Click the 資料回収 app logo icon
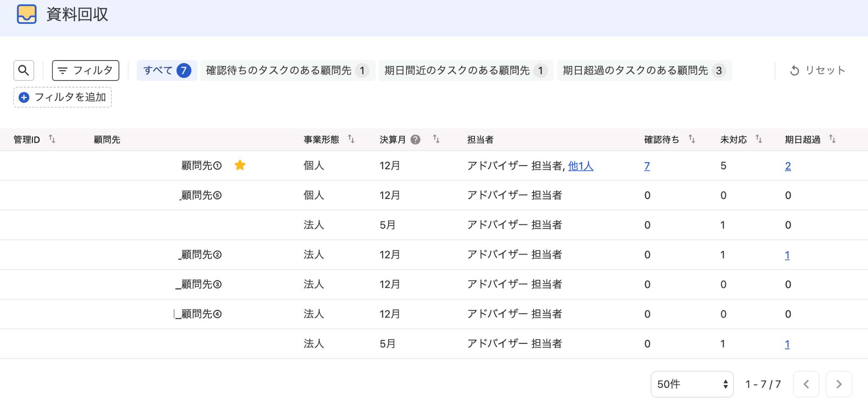868x406 pixels. coord(27,14)
